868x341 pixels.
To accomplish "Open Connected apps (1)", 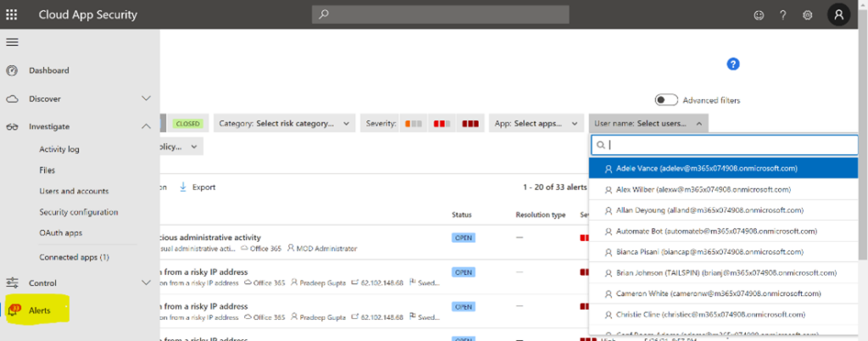I will coord(75,257).
